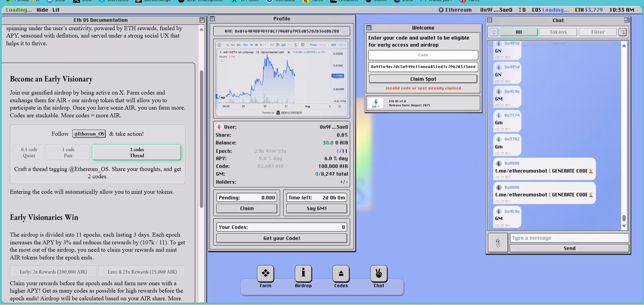The height and width of the screenshot is (305, 644).
Task: Expand the chart timeframe dropdown arrow
Action: tap(265, 45)
